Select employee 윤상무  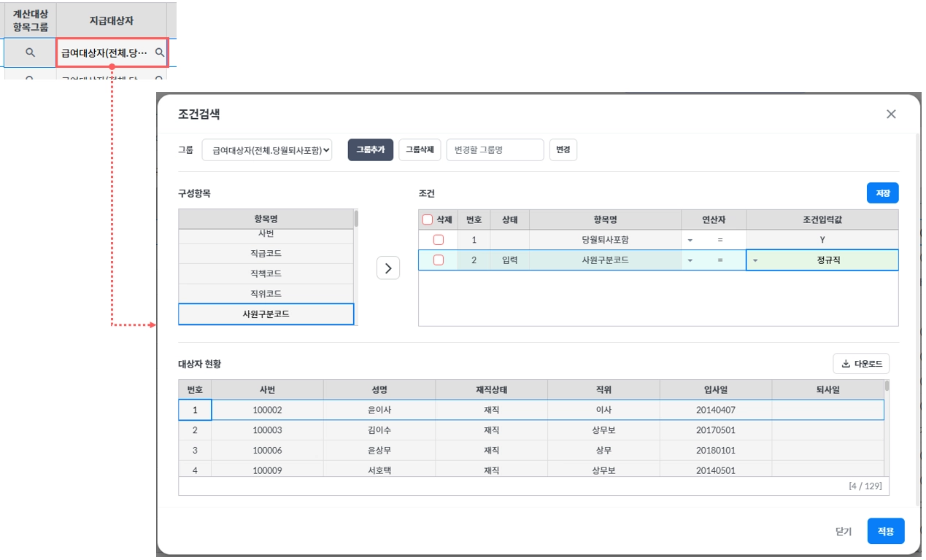click(x=379, y=451)
